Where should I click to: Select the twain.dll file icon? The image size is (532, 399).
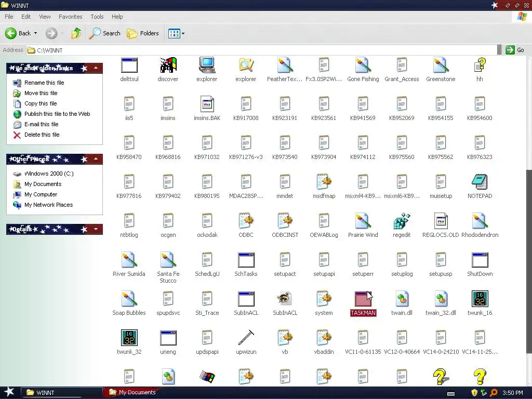coord(402,299)
